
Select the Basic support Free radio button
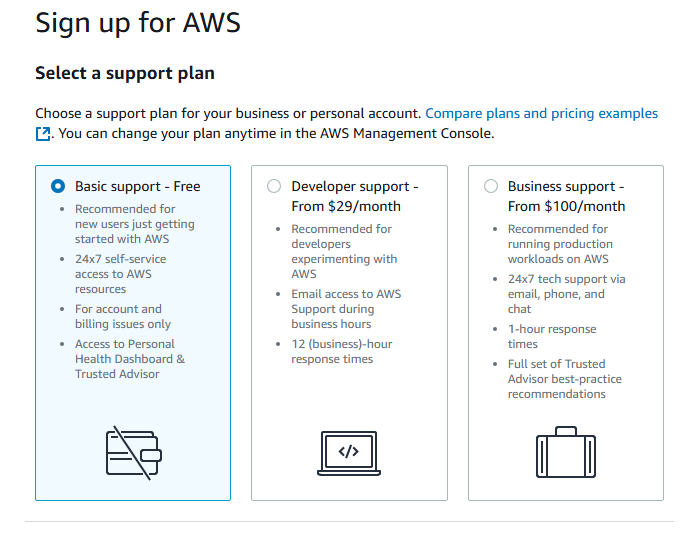pos(58,186)
